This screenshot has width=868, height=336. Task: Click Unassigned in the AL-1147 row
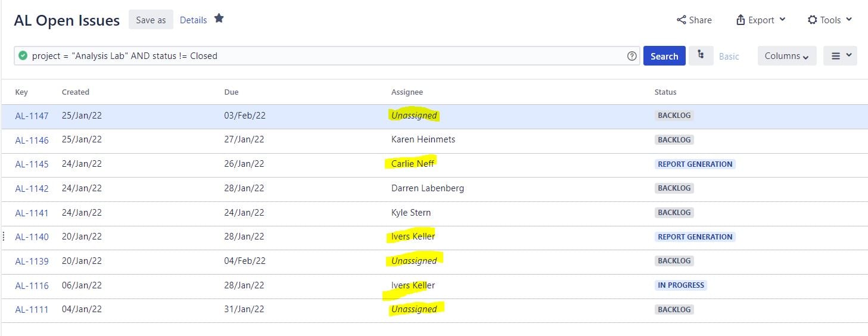[x=414, y=115]
